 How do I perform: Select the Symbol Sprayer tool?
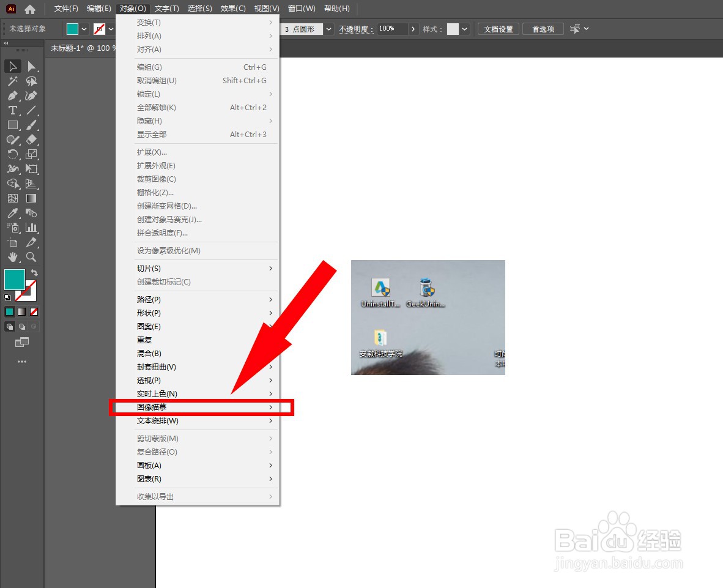pyautogui.click(x=13, y=228)
